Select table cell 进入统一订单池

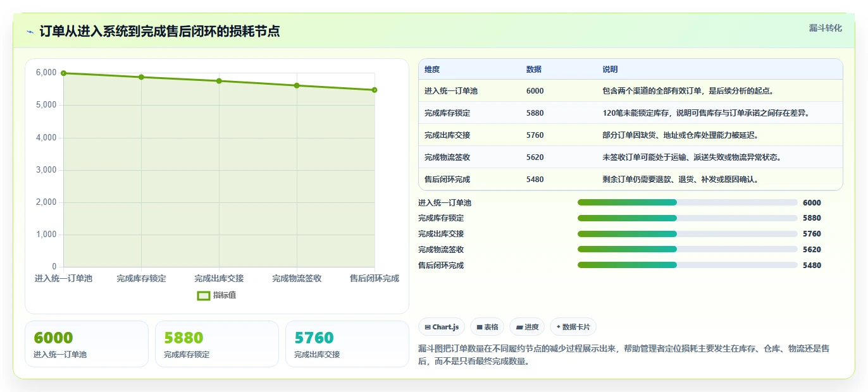tap(451, 91)
